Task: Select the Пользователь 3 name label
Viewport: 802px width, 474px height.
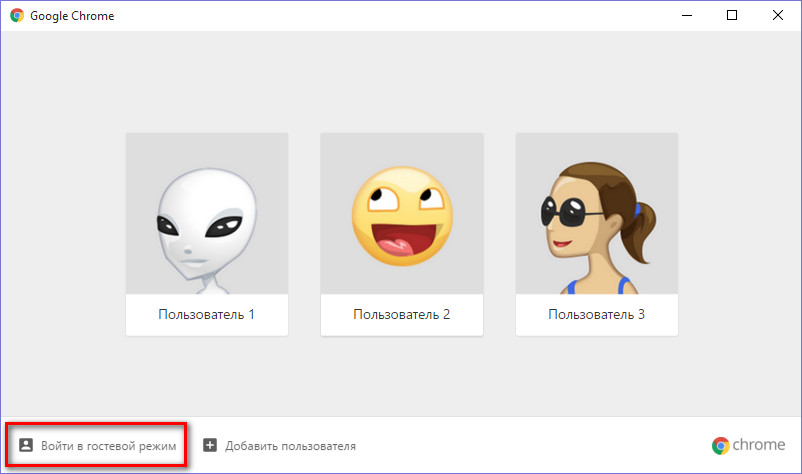Action: click(x=597, y=314)
